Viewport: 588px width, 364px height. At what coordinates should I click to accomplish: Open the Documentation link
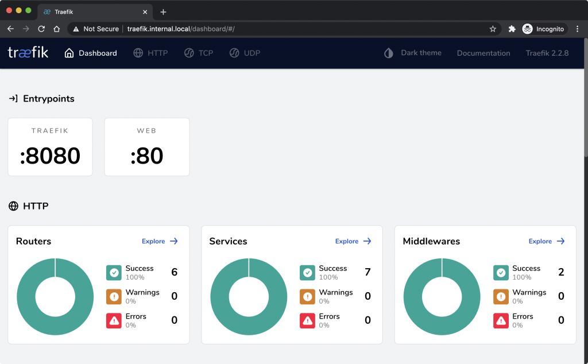[483, 53]
